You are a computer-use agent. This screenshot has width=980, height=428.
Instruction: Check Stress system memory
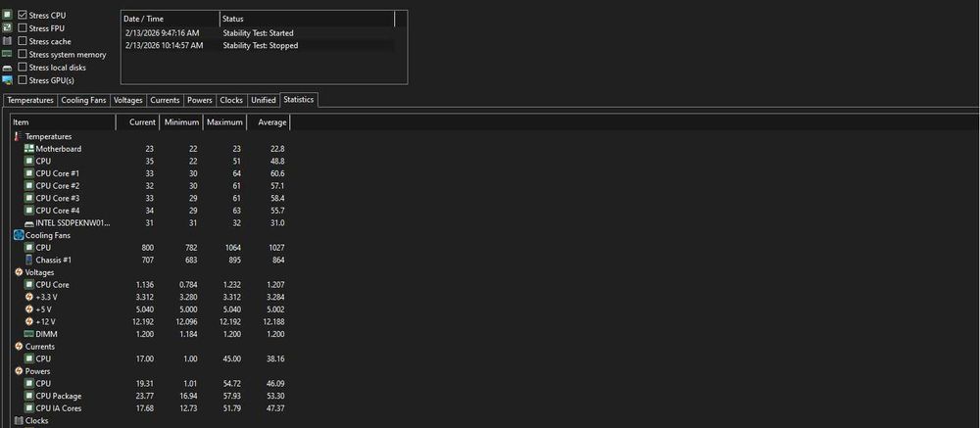click(x=23, y=55)
